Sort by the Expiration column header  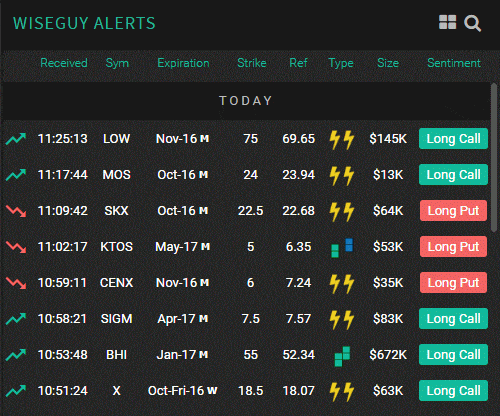[183, 63]
